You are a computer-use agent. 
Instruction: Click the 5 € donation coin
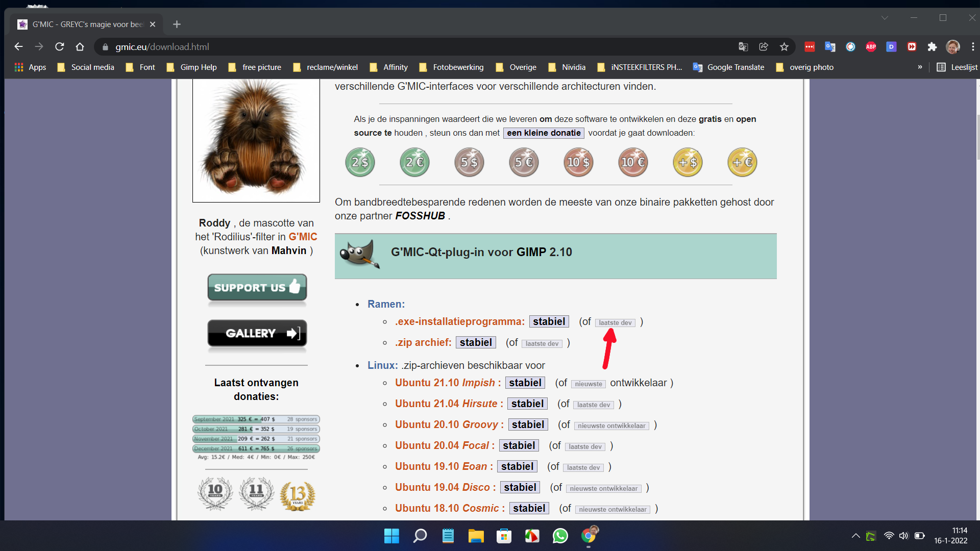(524, 162)
